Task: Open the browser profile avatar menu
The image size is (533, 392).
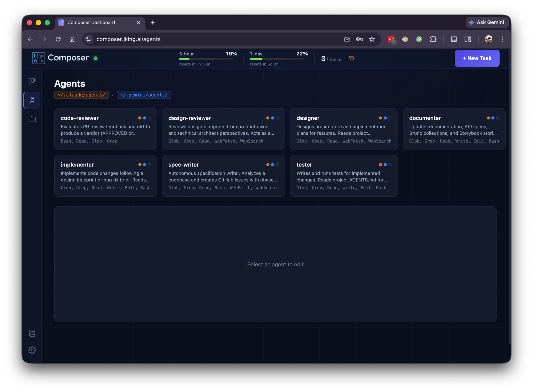Action: point(489,39)
